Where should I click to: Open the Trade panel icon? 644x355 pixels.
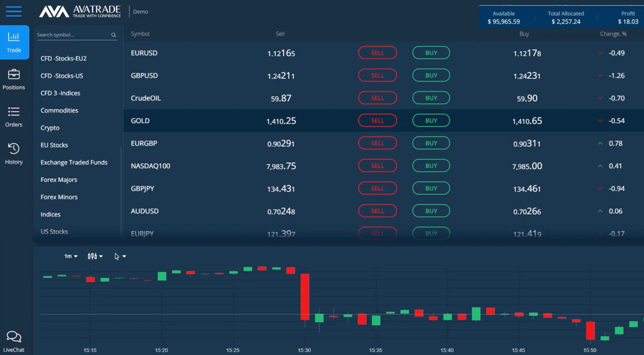click(x=14, y=37)
